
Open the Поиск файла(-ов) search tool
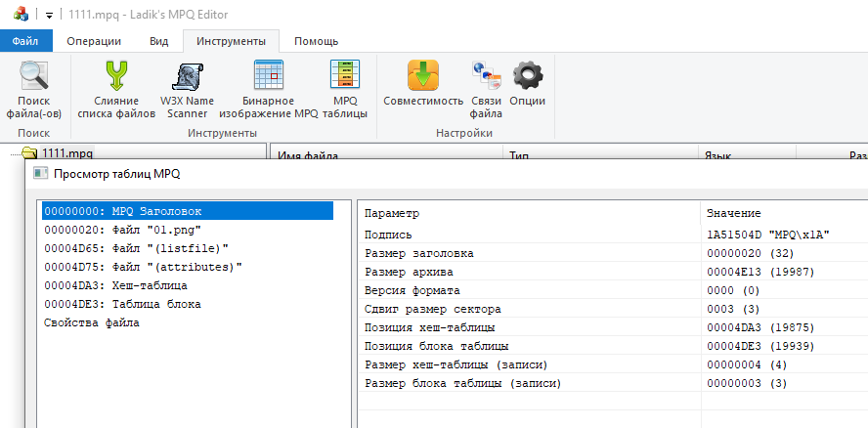coord(34,90)
